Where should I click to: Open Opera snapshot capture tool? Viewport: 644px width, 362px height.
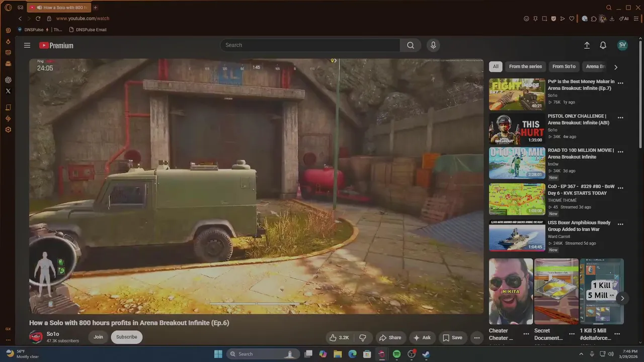tap(544, 19)
